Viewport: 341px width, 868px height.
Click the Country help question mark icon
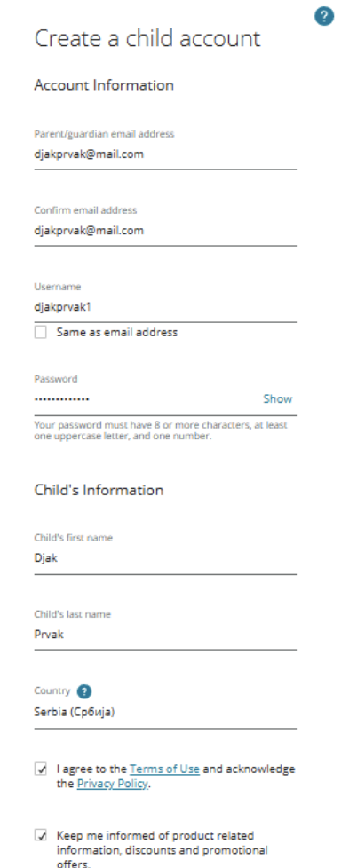pyautogui.click(x=84, y=691)
